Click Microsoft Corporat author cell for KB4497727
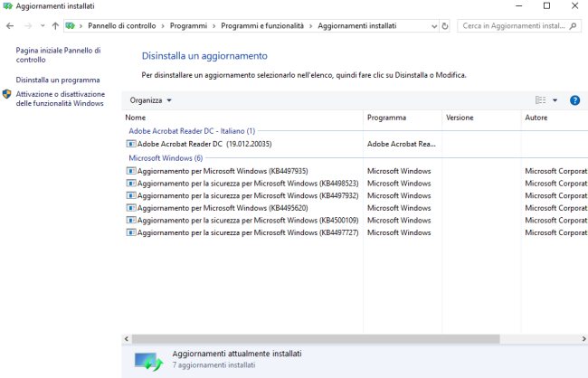The height and width of the screenshot is (378, 588). [556, 233]
